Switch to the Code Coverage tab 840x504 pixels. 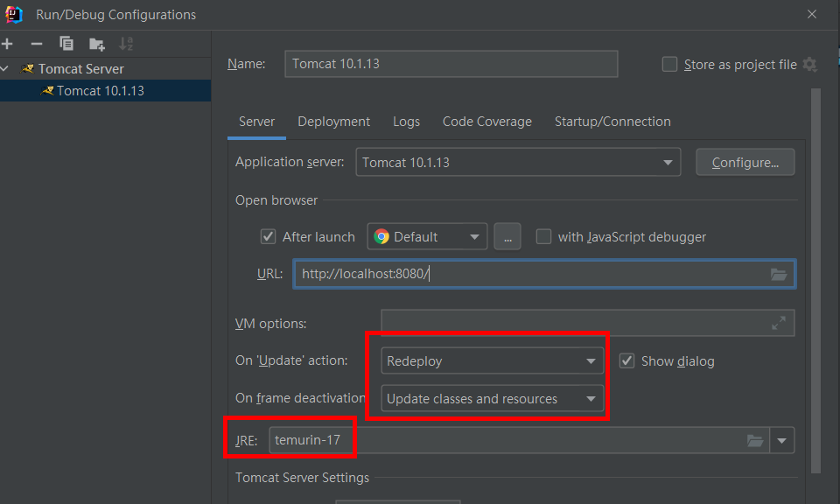(x=487, y=122)
